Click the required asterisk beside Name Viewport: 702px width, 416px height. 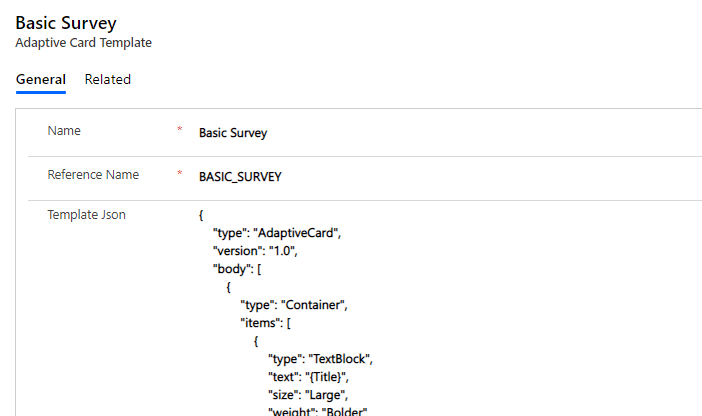(x=180, y=131)
